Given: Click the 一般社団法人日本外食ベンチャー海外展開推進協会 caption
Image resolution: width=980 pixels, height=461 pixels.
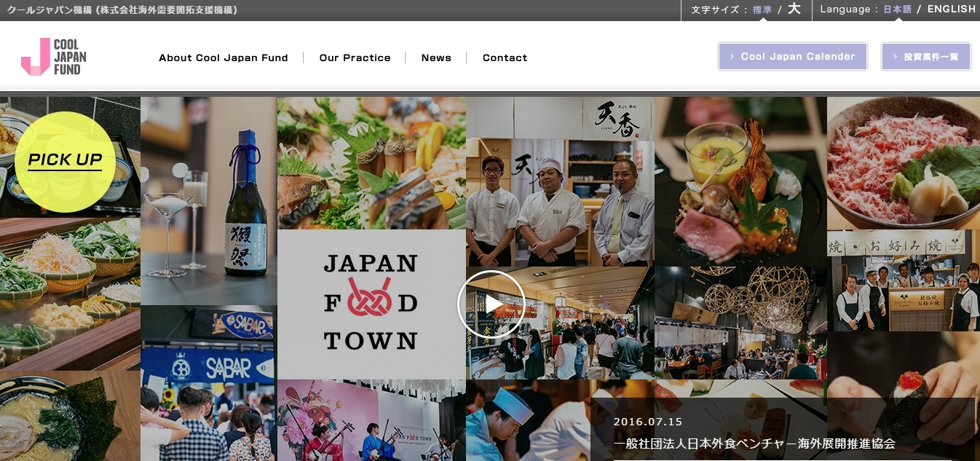Looking at the screenshot, I should tap(754, 444).
